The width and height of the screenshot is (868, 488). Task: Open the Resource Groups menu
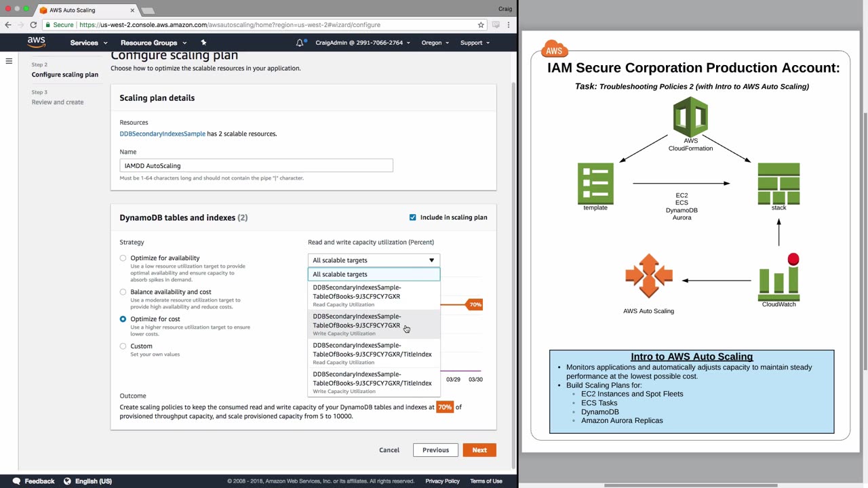pyautogui.click(x=153, y=43)
